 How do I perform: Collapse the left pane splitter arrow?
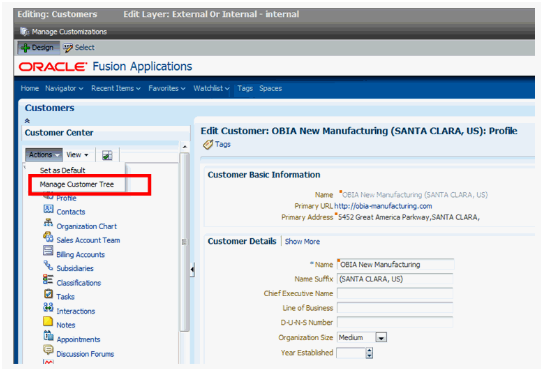pos(192,270)
